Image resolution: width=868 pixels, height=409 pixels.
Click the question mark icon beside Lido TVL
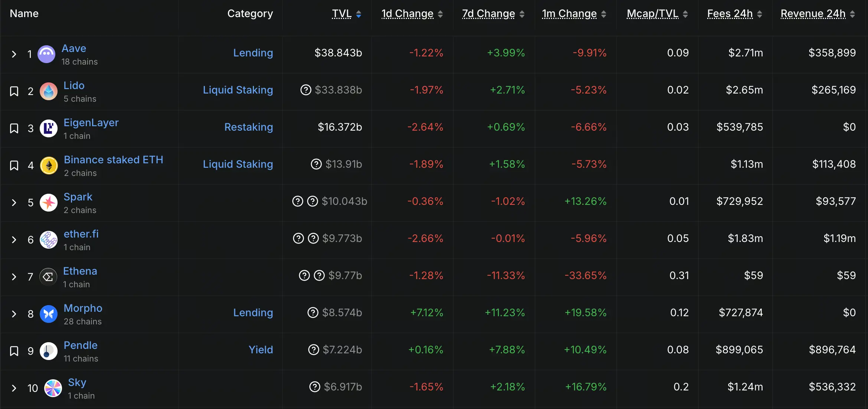[x=306, y=90]
